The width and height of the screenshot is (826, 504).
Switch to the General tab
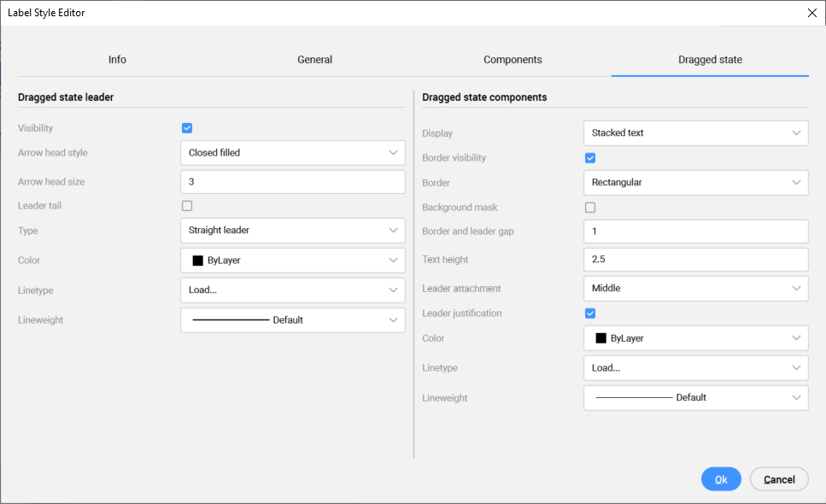[314, 60]
